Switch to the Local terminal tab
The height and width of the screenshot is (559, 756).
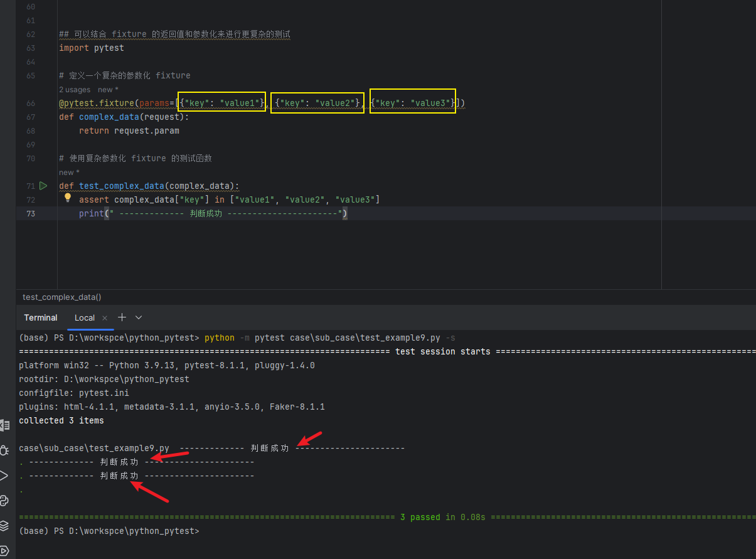pyautogui.click(x=85, y=317)
